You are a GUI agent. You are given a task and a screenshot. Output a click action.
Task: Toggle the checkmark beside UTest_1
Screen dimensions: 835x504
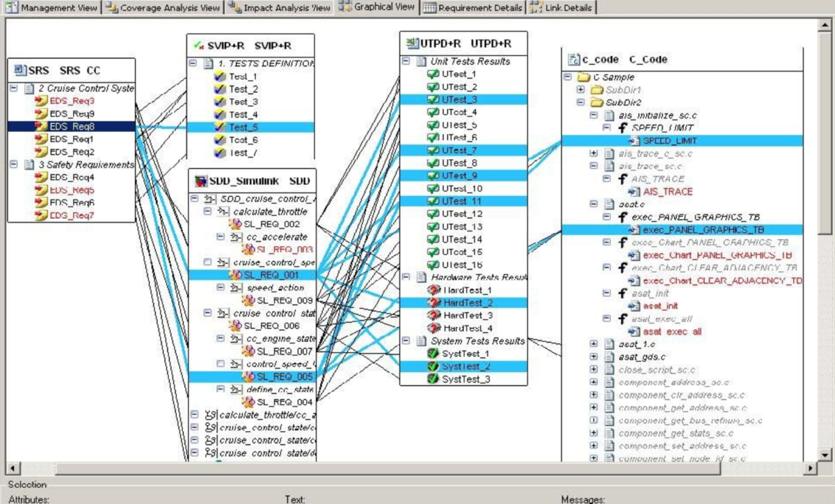click(433, 74)
